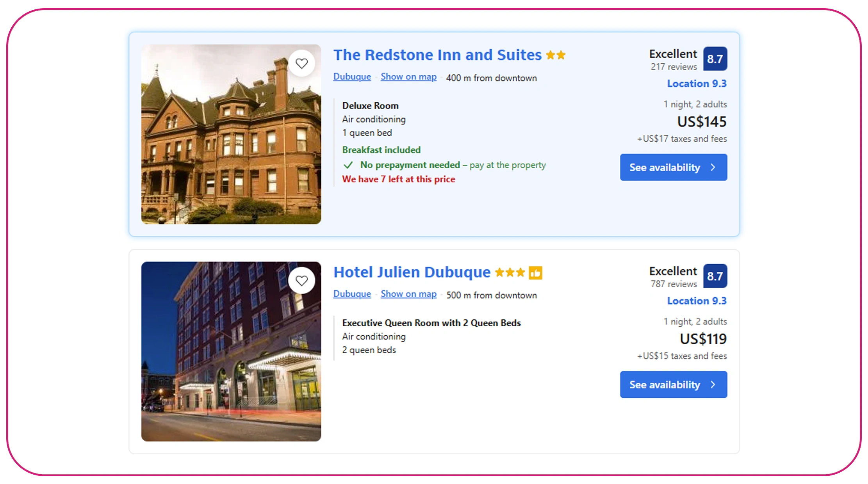This screenshot has height=484, width=868.
Task: Click the 8.7 score badge for Hotel Julien
Action: click(x=715, y=276)
